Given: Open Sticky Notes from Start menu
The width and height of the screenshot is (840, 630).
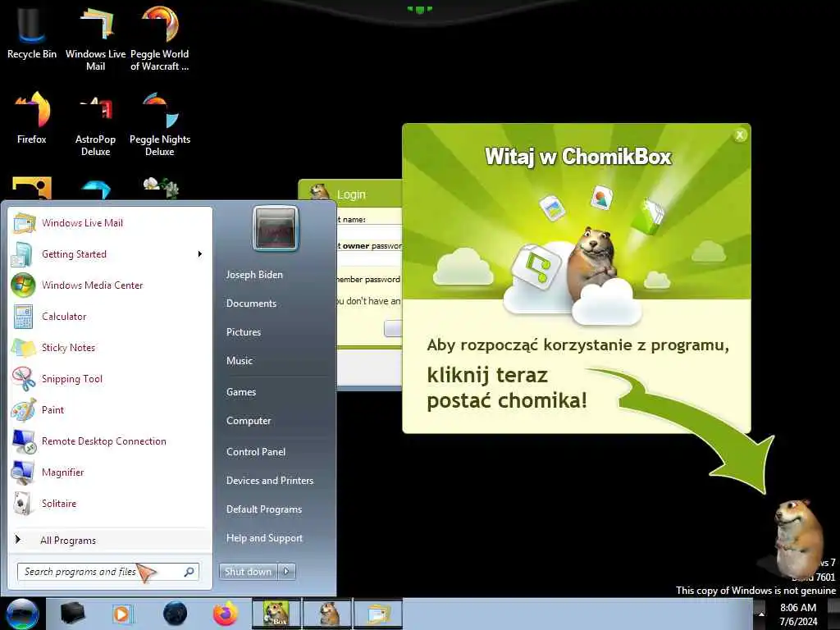Looking at the screenshot, I should [x=110, y=347].
